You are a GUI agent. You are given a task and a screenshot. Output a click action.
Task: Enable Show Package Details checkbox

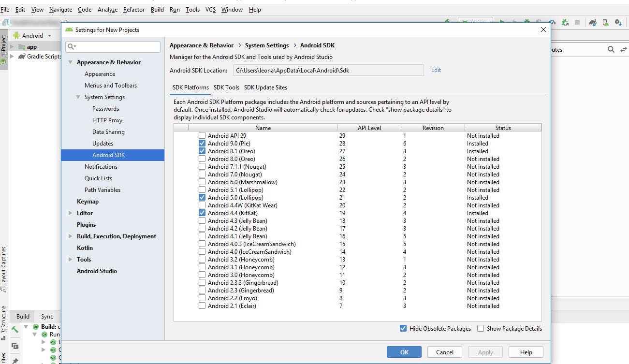coord(481,328)
